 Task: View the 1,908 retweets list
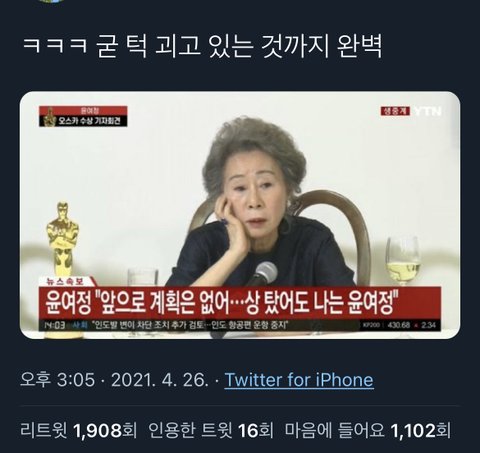[79, 430]
